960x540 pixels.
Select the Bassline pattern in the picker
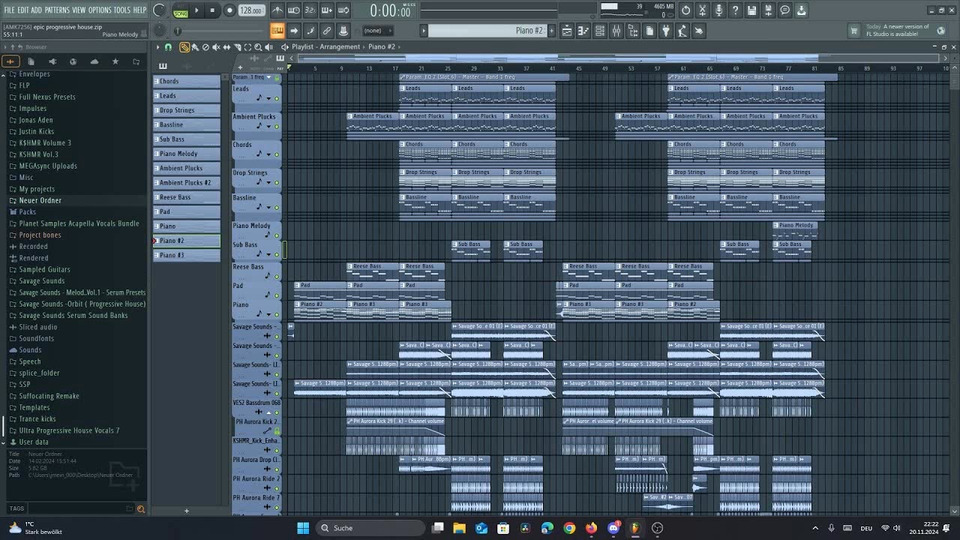(x=187, y=125)
